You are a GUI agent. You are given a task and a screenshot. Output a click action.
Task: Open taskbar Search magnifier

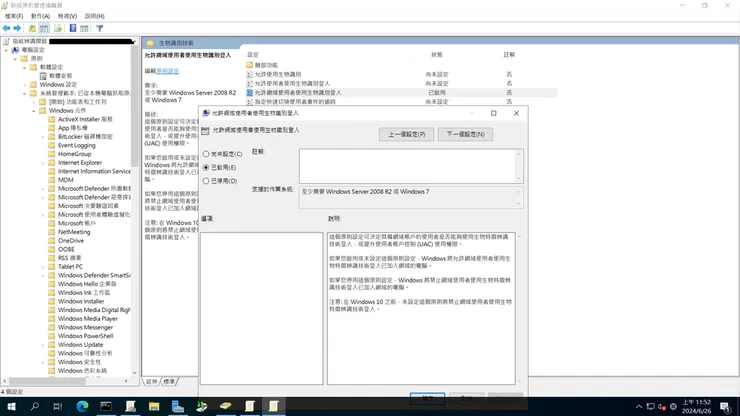coord(34,406)
